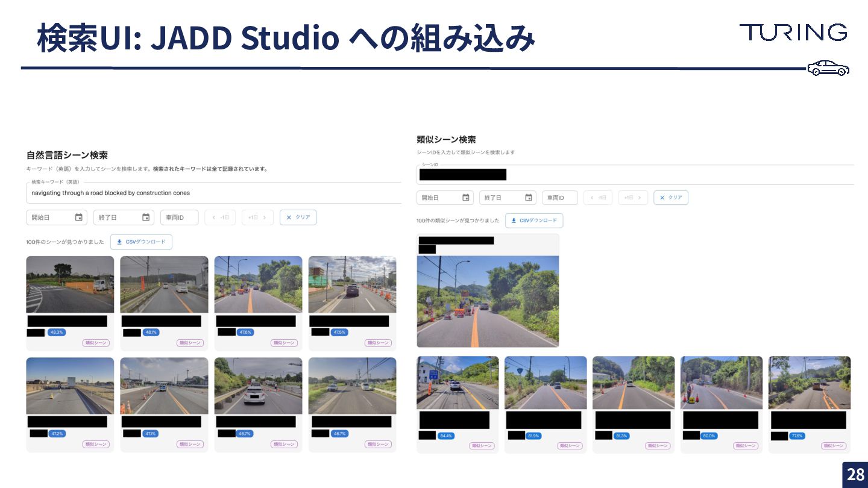The image size is (868, 488).
Task: Click the 47.6% score badge
Action: coord(245,332)
